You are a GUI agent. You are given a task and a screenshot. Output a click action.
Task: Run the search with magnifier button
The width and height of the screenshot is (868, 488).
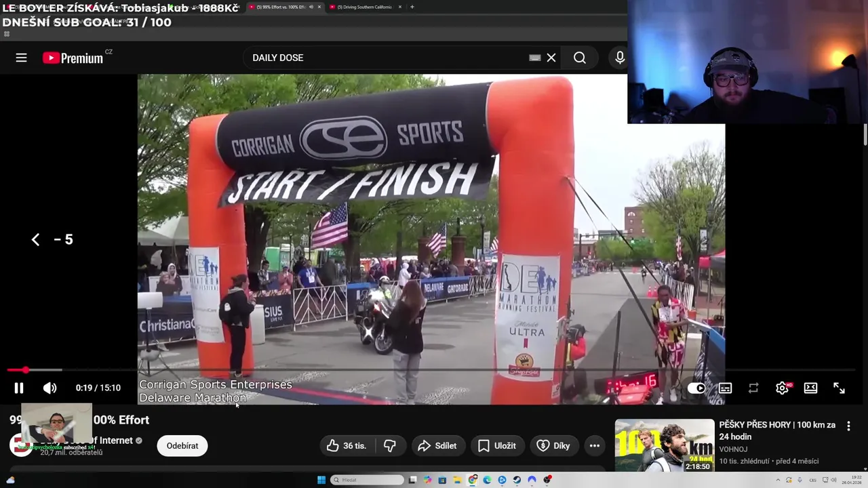click(580, 58)
